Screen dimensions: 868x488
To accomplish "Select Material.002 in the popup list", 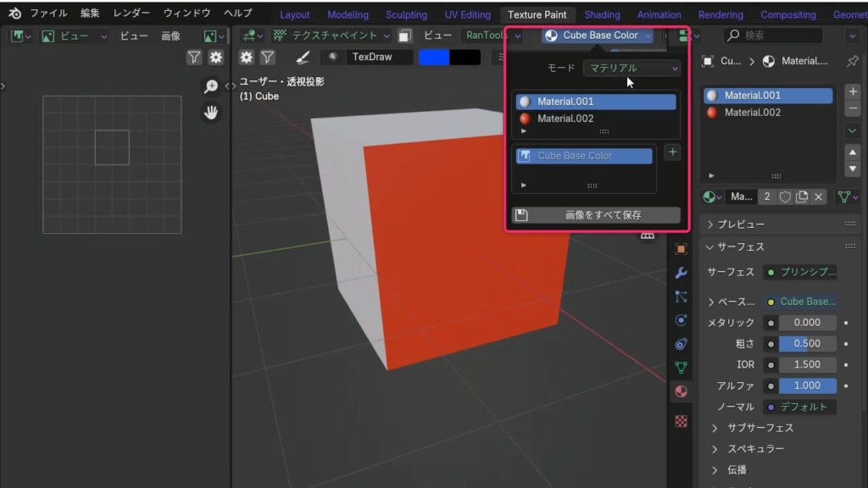I will click(596, 119).
